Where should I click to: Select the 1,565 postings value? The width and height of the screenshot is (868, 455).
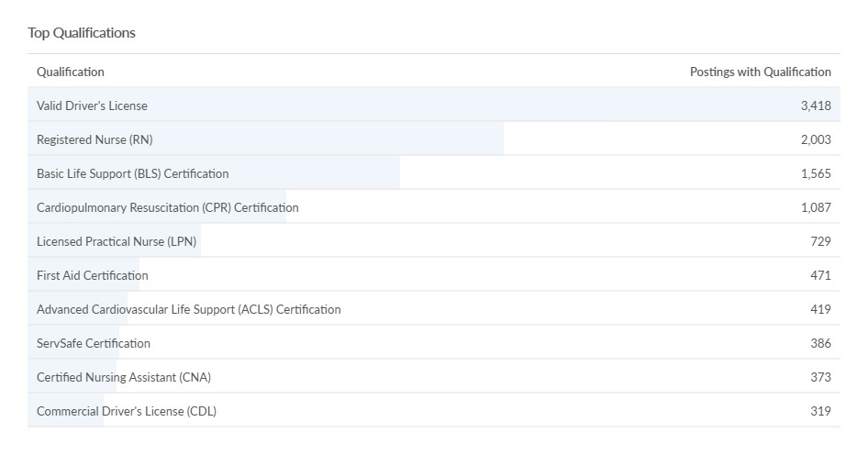815,173
